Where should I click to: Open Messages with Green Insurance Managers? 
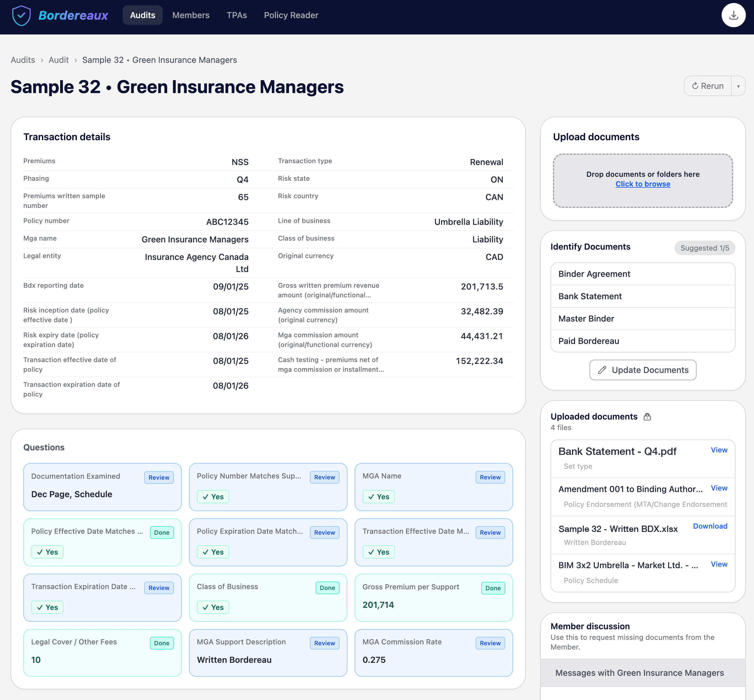643,673
